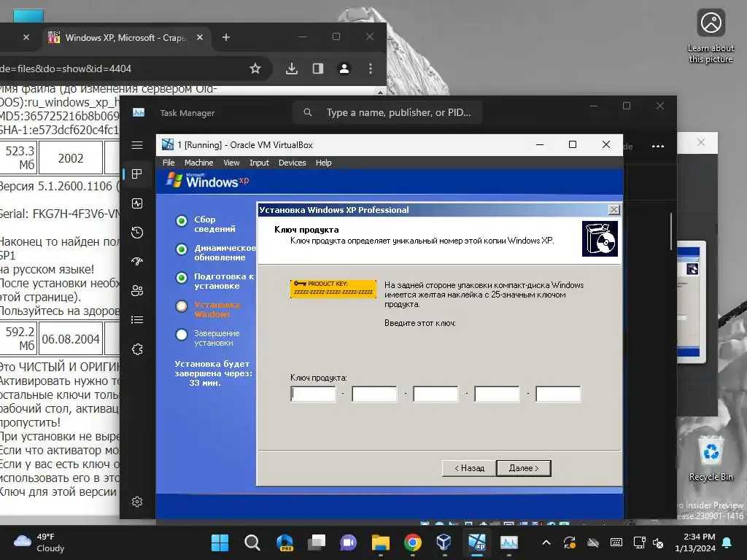Open Chrome downloads icon
Image resolution: width=747 pixels, height=560 pixels.
tap(292, 69)
